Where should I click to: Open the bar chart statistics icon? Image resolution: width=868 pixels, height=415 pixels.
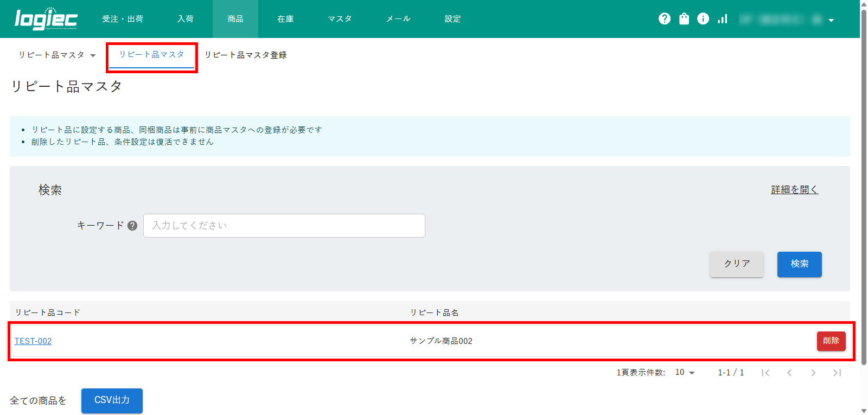pos(723,19)
